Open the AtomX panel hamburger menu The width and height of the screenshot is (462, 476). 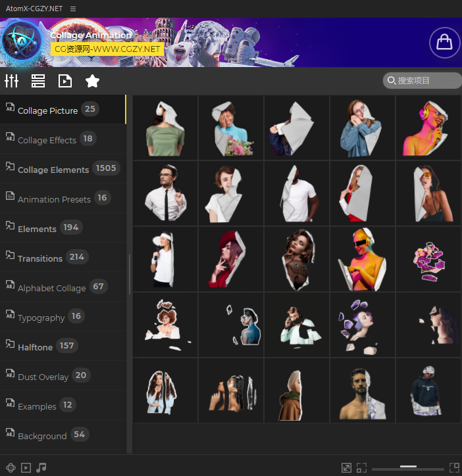point(73,9)
